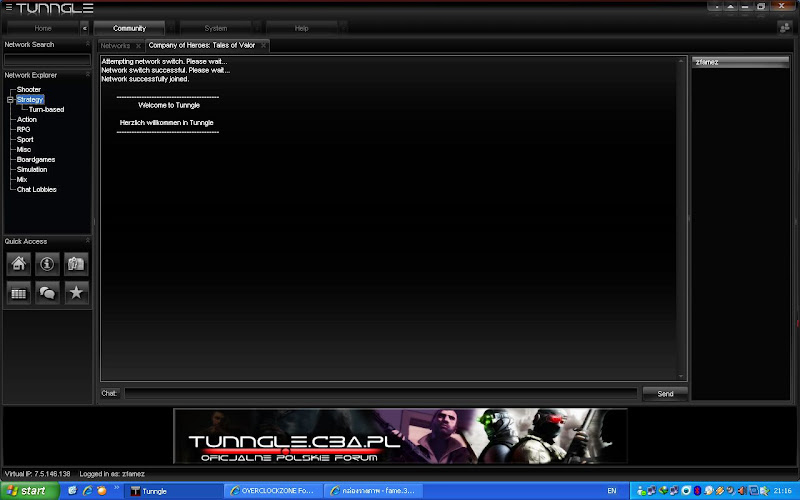
Task: Open the chat bubbles quick access icon
Action: pos(47,293)
